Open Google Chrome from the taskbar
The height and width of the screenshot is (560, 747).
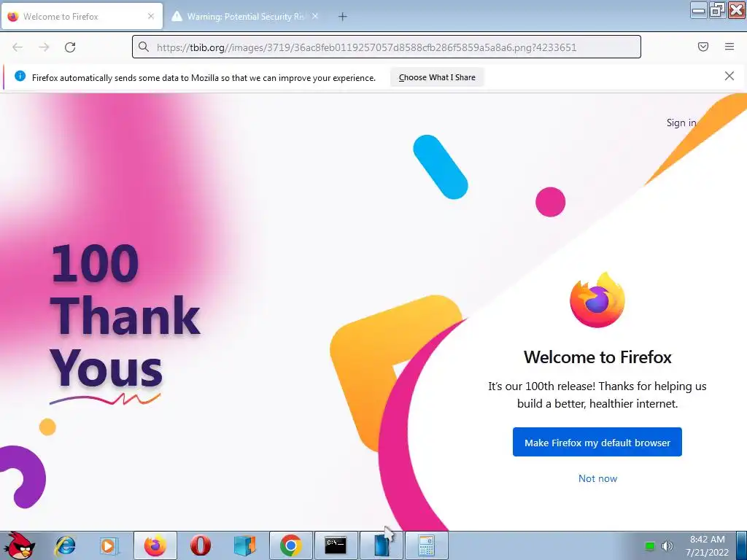tap(290, 545)
